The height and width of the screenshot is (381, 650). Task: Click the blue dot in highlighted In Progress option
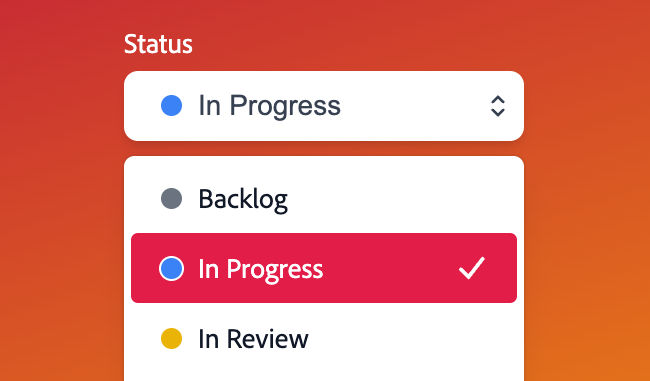click(171, 268)
